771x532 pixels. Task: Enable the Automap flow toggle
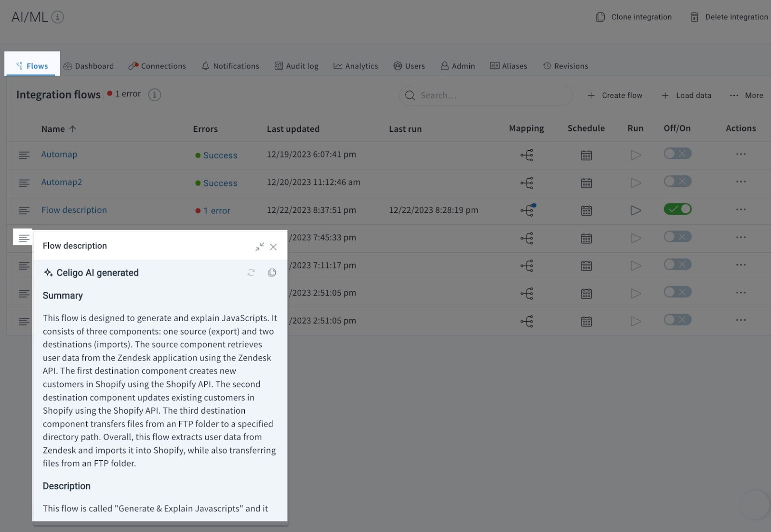click(x=677, y=153)
